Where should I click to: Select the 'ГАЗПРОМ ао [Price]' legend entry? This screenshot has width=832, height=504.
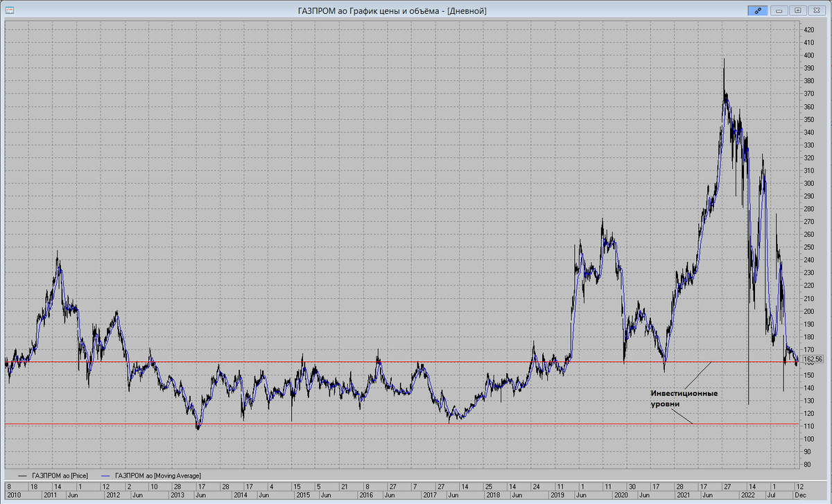pos(59,475)
